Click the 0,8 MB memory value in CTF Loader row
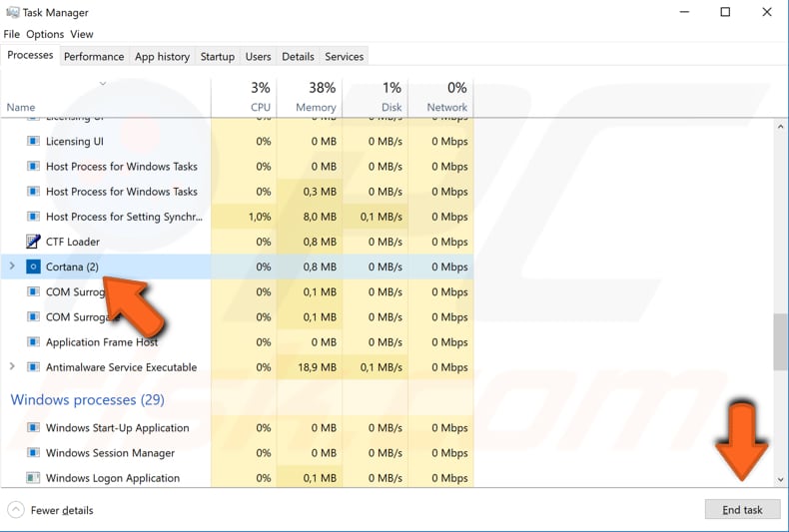 (320, 242)
